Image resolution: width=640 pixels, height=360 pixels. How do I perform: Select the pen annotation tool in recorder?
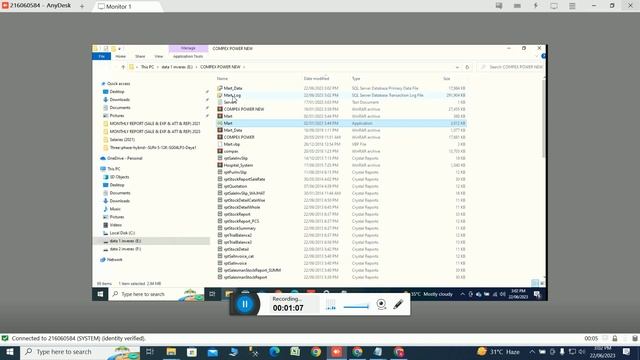tap(398, 304)
